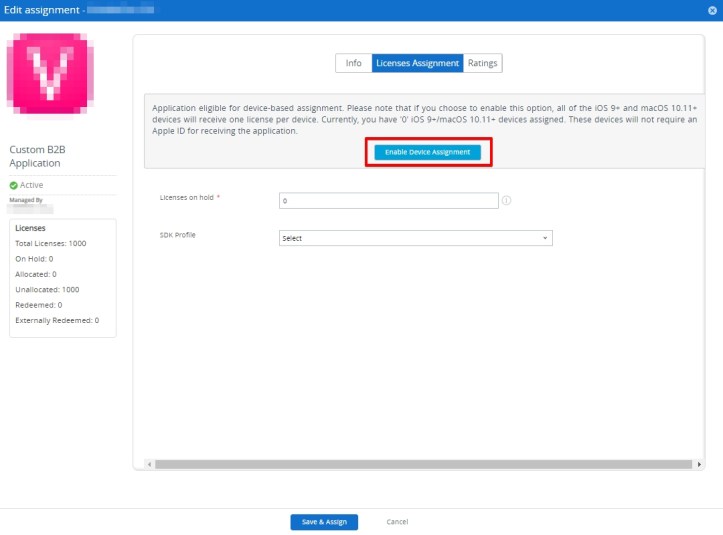
Task: Click 'Unallocated: 1000' text
Action: (x=47, y=290)
